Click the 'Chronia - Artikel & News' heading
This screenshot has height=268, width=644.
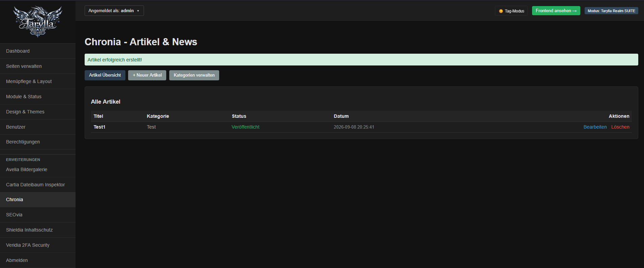click(141, 42)
